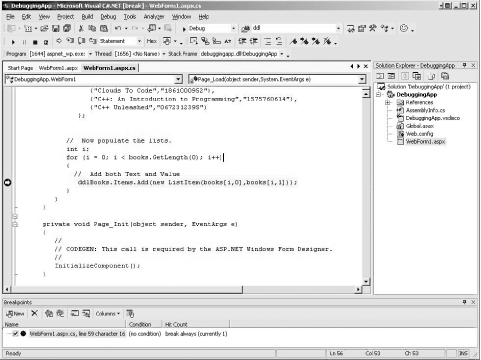The width and height of the screenshot is (481, 360).
Task: Click the Hex display button
Action: pos(152,41)
